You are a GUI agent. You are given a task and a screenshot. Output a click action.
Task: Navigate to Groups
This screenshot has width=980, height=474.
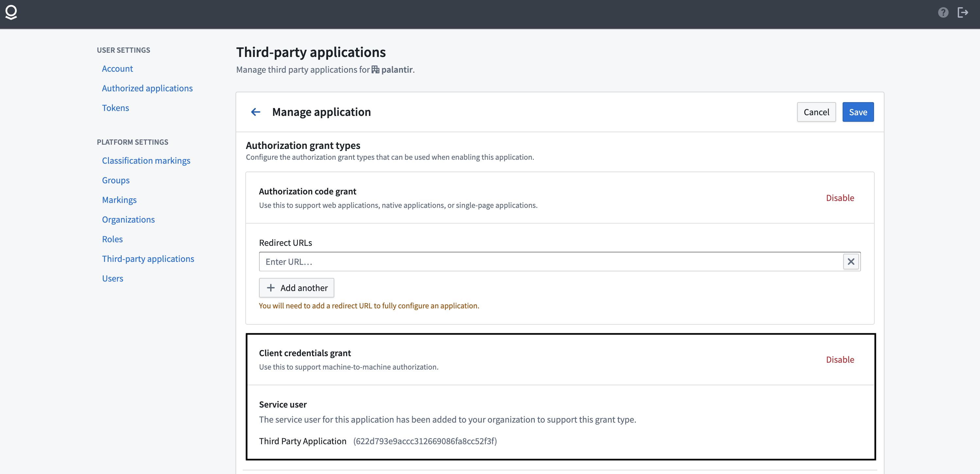coord(116,180)
